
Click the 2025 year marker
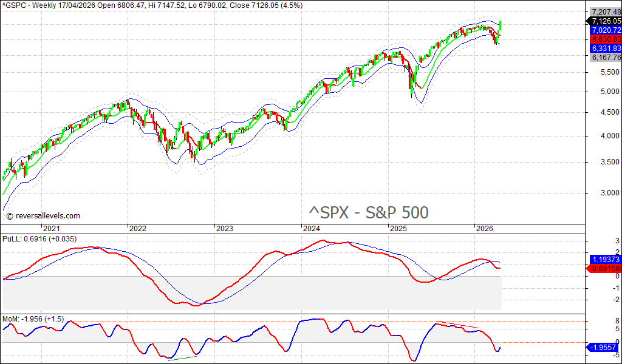pos(398,229)
